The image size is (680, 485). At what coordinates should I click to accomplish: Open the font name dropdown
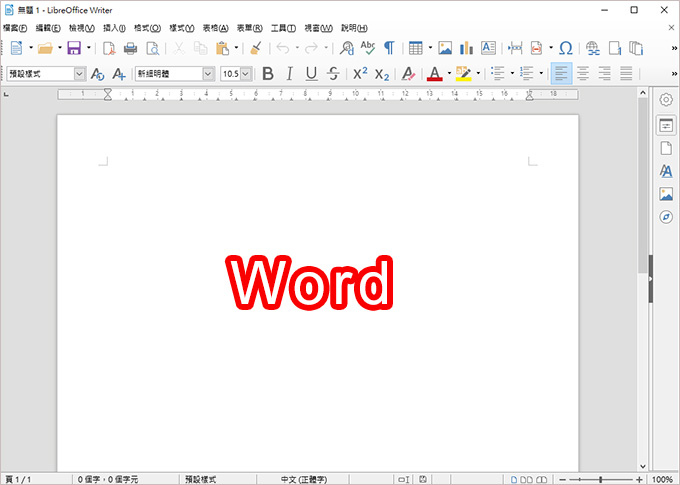(x=208, y=74)
